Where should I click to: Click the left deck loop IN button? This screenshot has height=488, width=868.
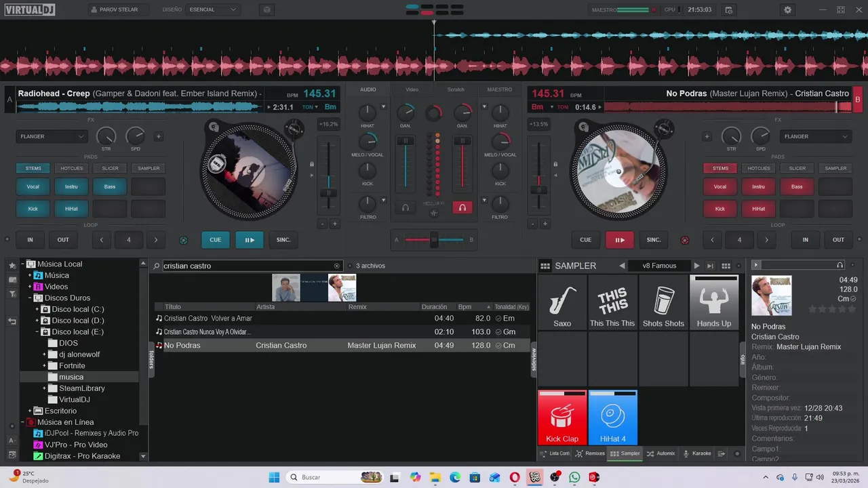click(x=30, y=239)
